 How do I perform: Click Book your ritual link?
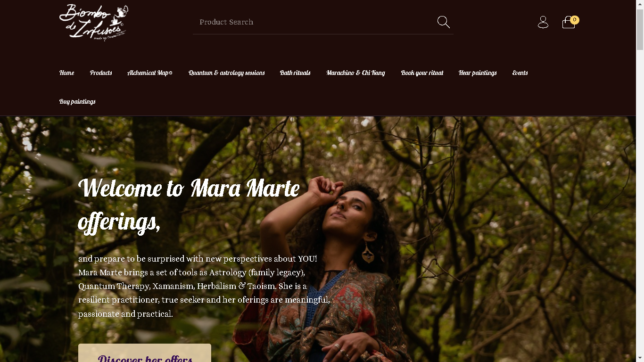coord(422,73)
